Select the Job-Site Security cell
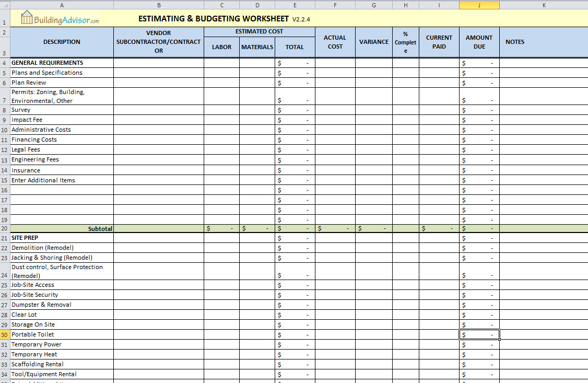Image resolution: width=588 pixels, height=383 pixels. pos(62,295)
